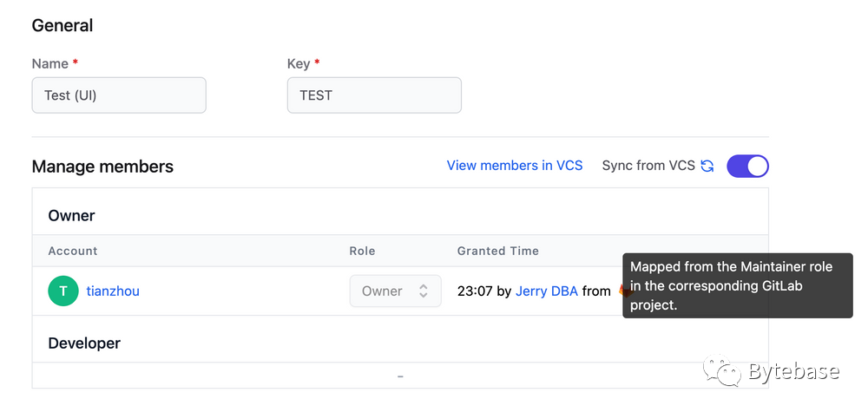Click the Name field containing Test (UI)
This screenshot has width=868, height=412.
[119, 95]
